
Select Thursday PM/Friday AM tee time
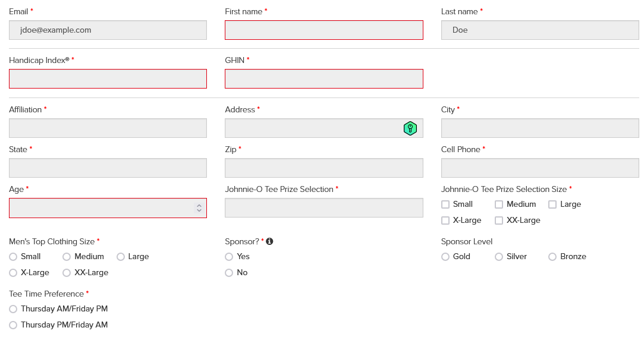point(13,325)
